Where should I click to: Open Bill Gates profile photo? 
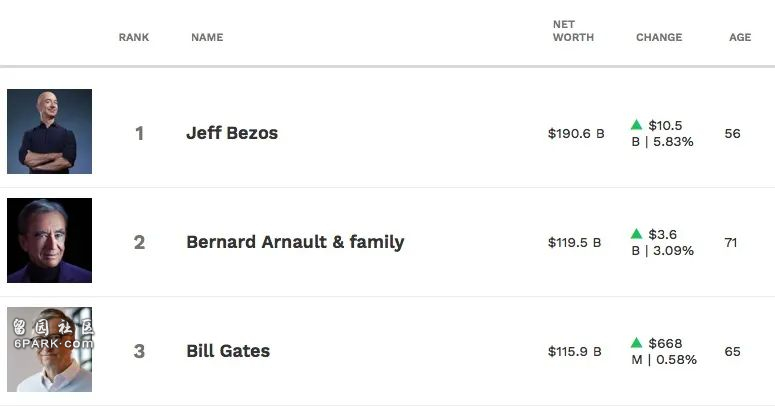49,350
